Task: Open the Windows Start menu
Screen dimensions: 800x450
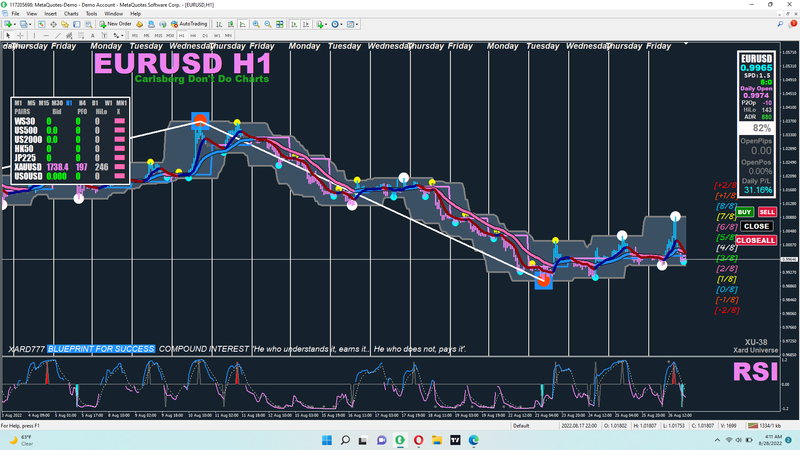Action: (x=327, y=440)
